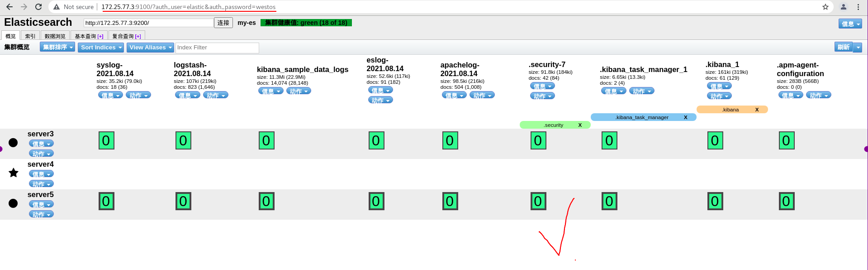Click the browser forward arrow
The image size is (868, 270).
tap(24, 7)
